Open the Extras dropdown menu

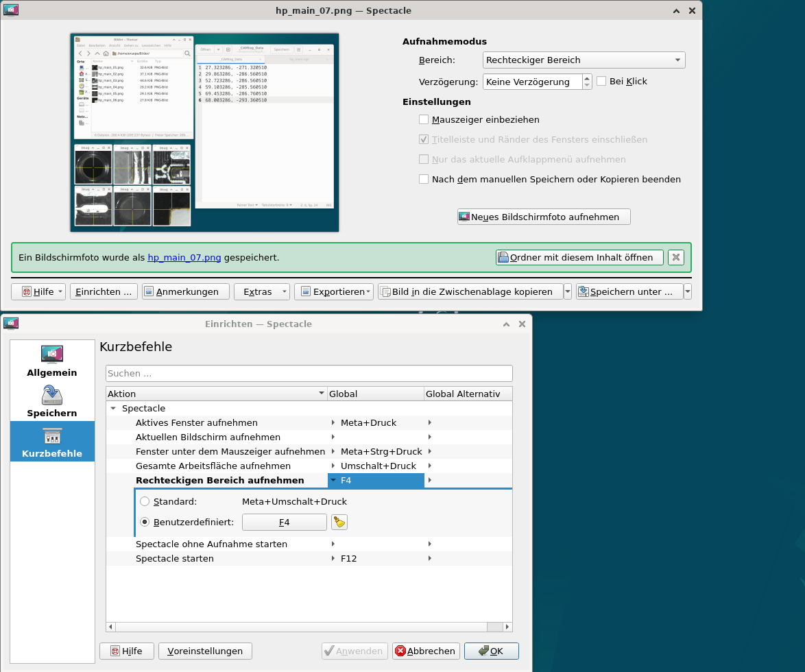click(262, 291)
